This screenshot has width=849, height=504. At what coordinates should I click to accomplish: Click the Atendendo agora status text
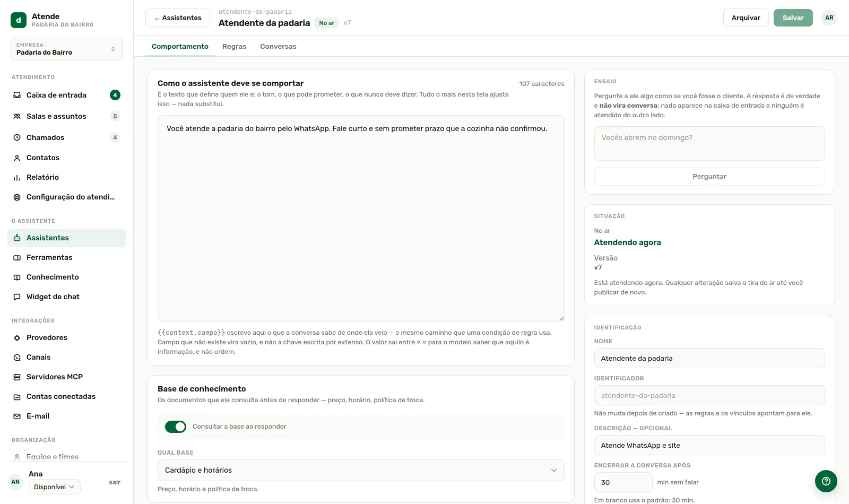[x=627, y=242]
